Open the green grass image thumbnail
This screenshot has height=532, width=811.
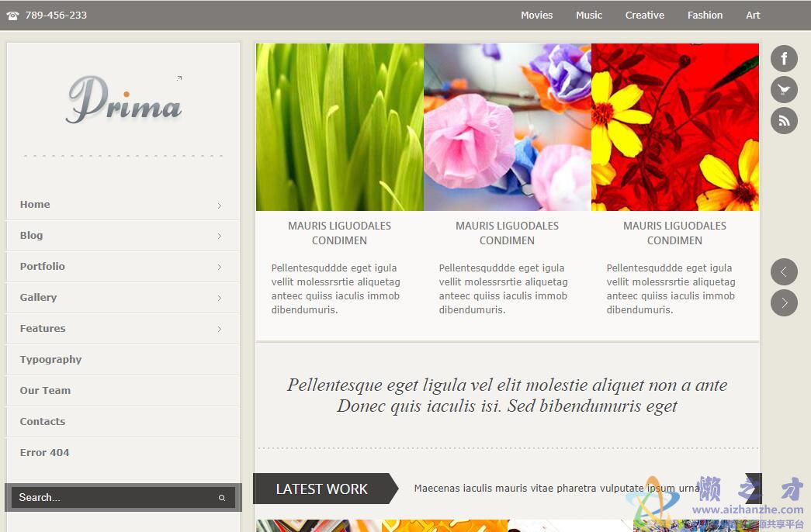340,127
